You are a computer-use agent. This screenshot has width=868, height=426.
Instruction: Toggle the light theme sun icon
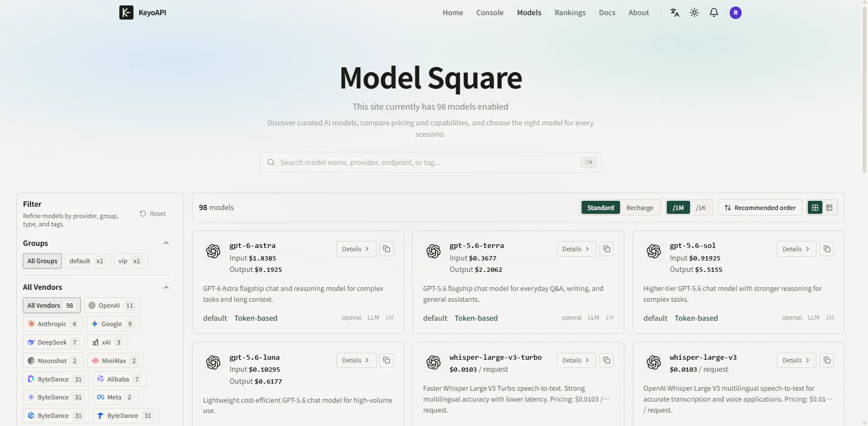point(694,12)
